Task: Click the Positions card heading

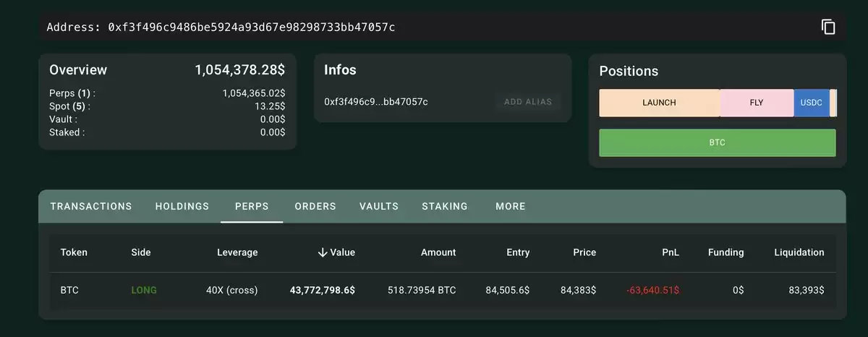Action: point(629,72)
